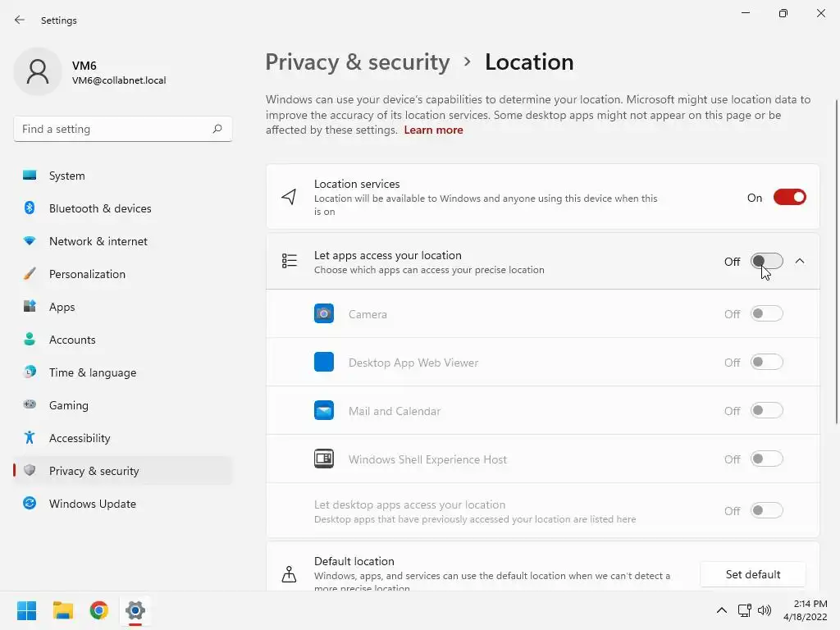Click the Camera app icon
840x630 pixels.
324,313
